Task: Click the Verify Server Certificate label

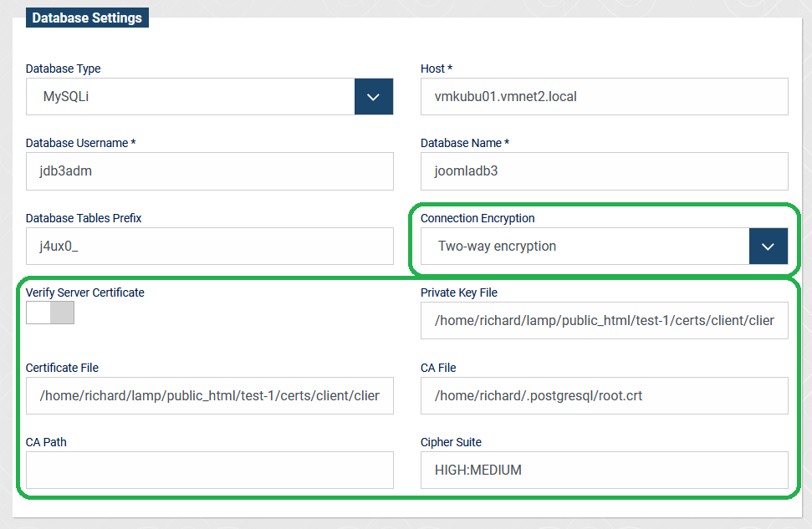Action: pyautogui.click(x=85, y=293)
